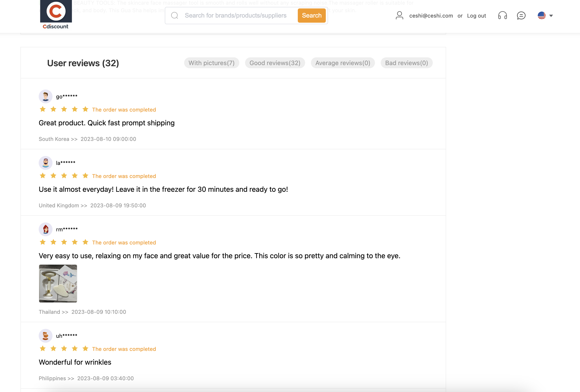
Task: Click the avatar of reviewer uh******
Action: point(45,336)
